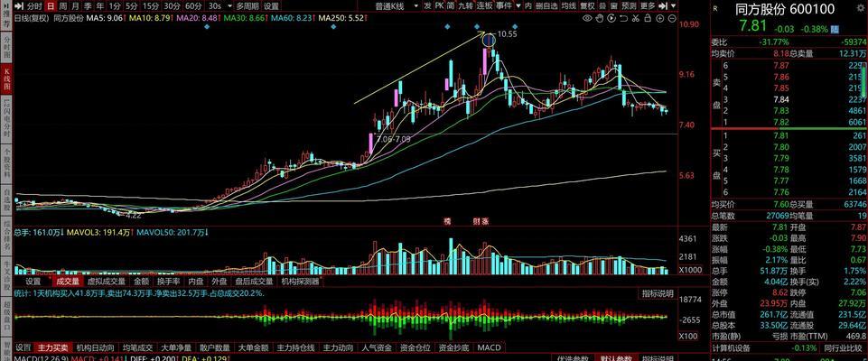Zoom in with the plus circle icon
Screen dimensions: 868x361
pos(659,18)
